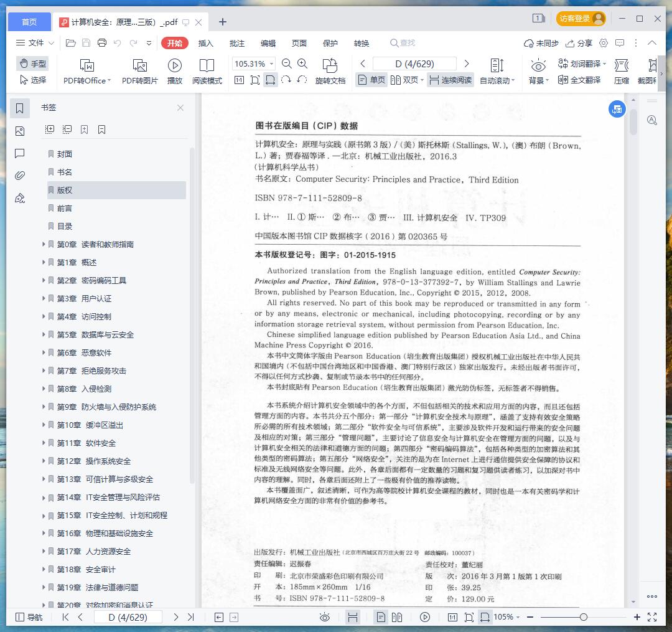Jump to last page in status bar
Viewport: 672px width, 632px height.
click(191, 617)
